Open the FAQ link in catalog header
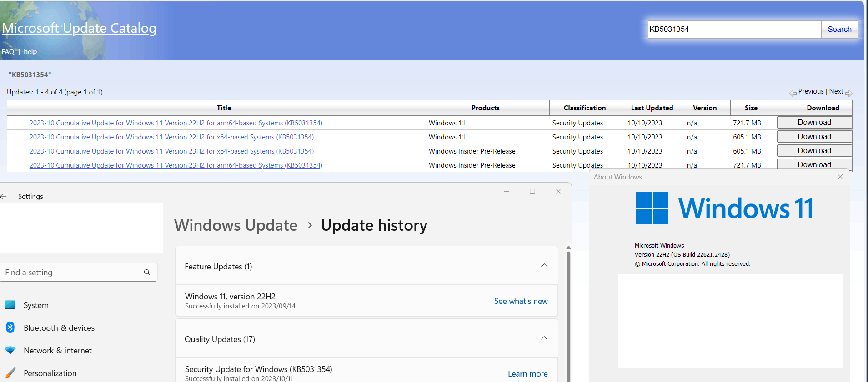 [8, 52]
